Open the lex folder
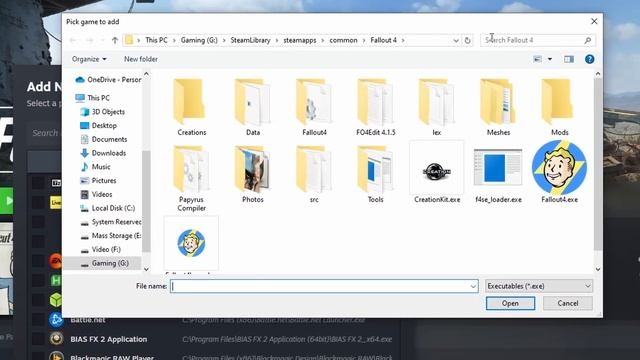Screen dimensions: 640x360 pos(437,107)
